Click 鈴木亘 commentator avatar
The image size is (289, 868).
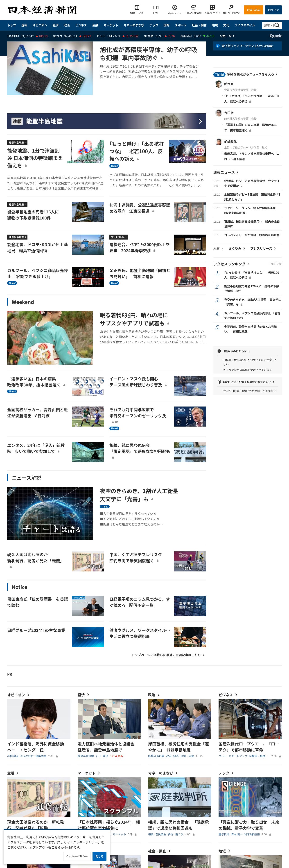coord(218,84)
